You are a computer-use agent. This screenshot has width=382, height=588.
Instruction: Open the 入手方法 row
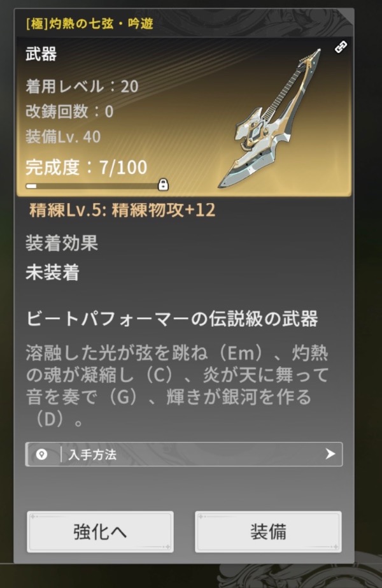[x=184, y=454]
